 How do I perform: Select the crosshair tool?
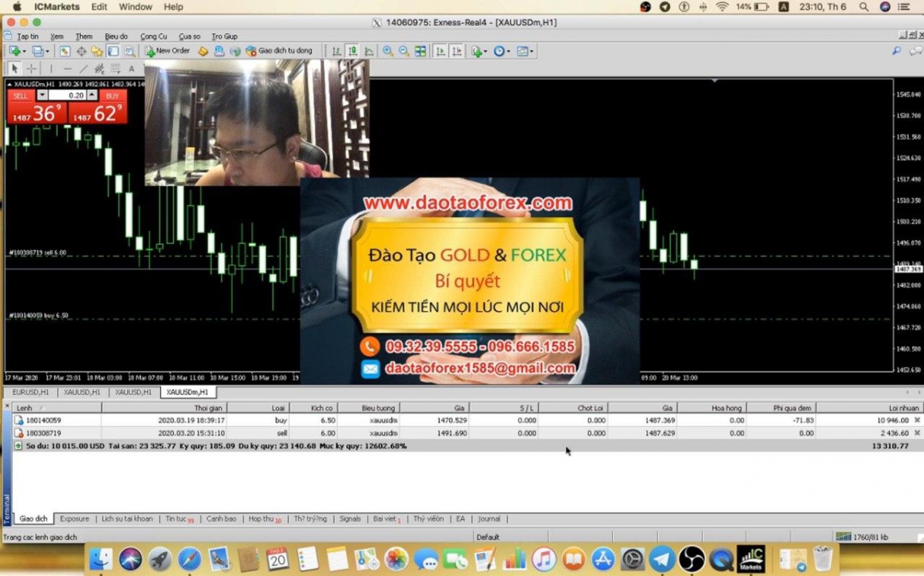coord(32,69)
